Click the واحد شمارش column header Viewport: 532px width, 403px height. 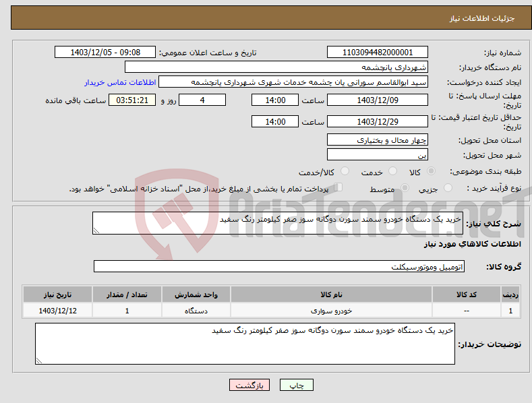196,294
